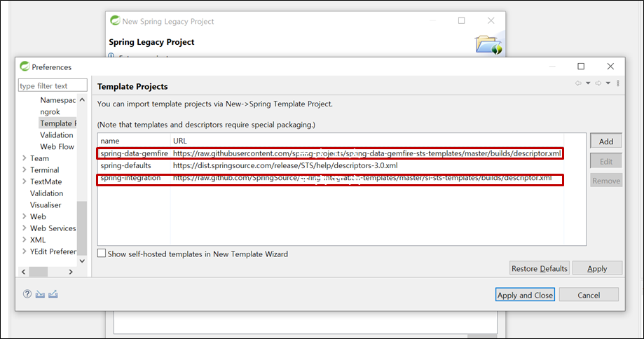
Task: Click the tree vertical scrollbar thumb
Action: [82, 228]
